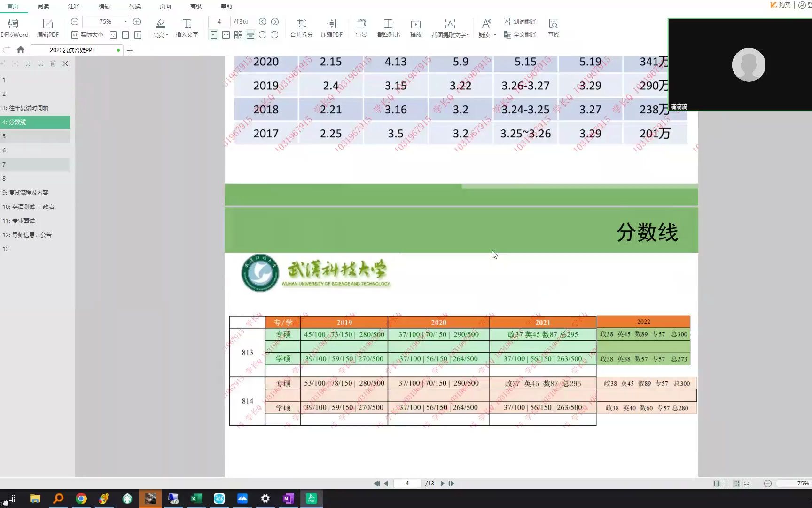Image resolution: width=812 pixels, height=508 pixels.
Task: Open the 编辑PDF editing tool
Action: pos(47,27)
